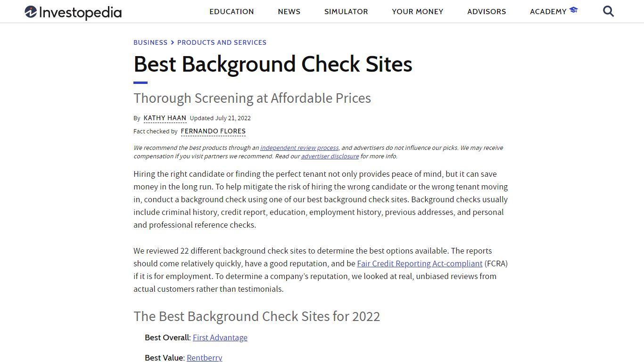Open the Academy menu item
The width and height of the screenshot is (644, 362).
(x=548, y=12)
